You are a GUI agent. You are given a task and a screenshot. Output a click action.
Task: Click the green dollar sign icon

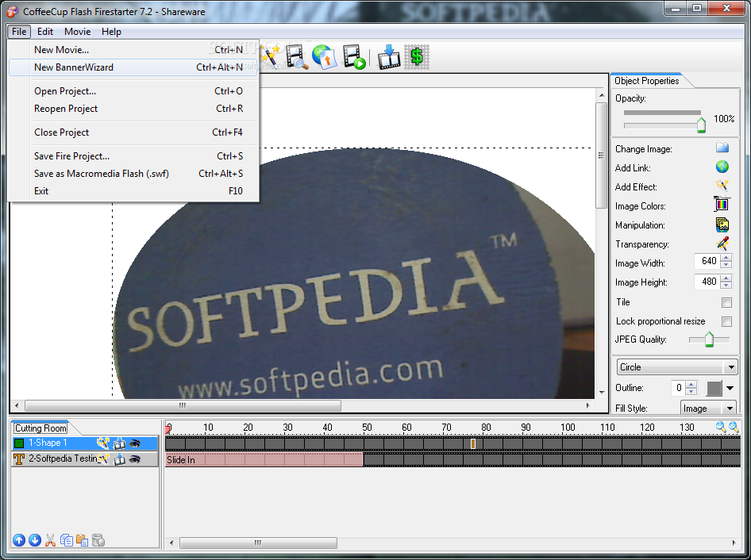tap(417, 57)
